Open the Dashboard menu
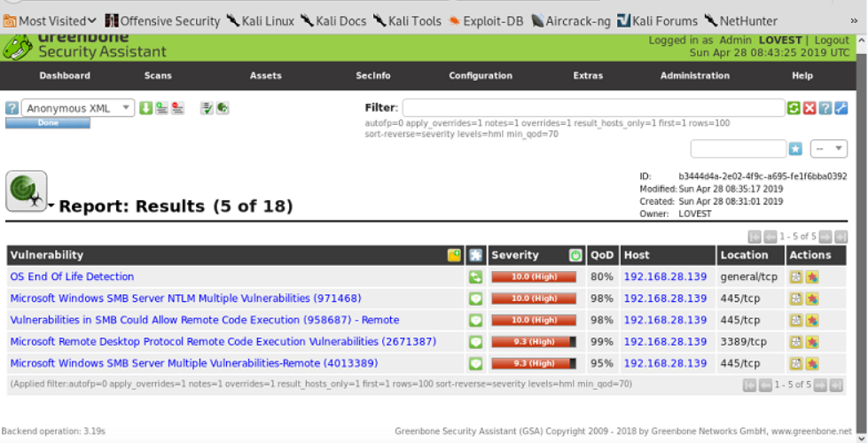 (x=65, y=76)
